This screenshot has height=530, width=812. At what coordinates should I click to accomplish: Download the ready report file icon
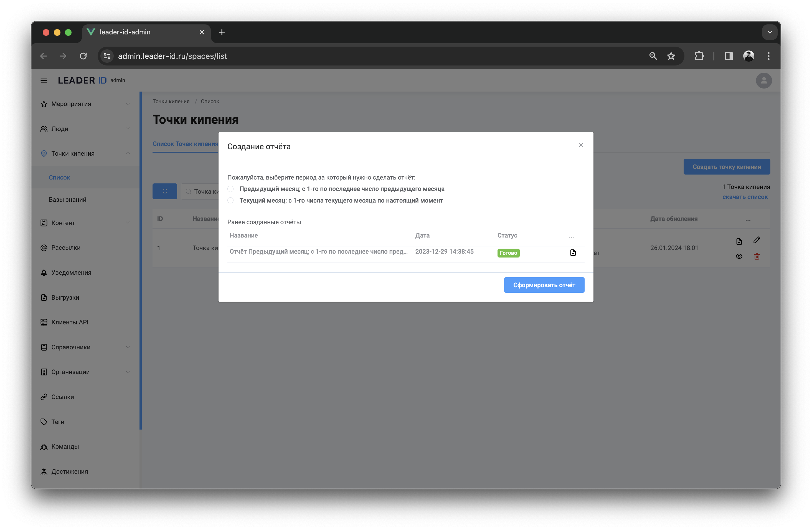pos(573,253)
